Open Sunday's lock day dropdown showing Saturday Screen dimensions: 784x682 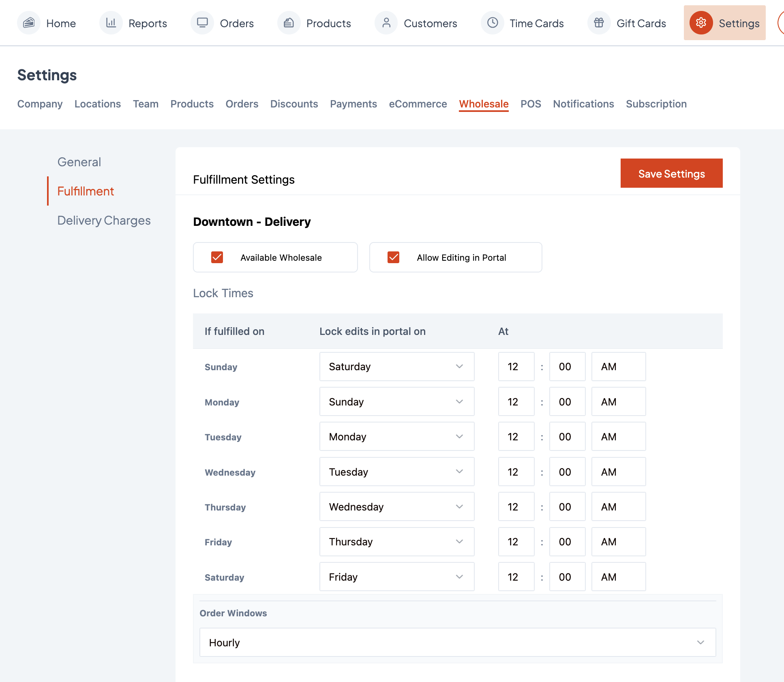tap(396, 367)
